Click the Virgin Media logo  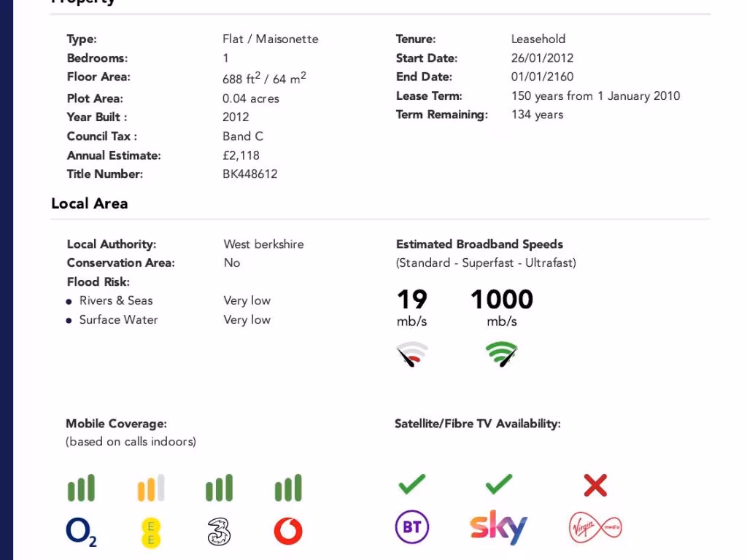click(595, 527)
